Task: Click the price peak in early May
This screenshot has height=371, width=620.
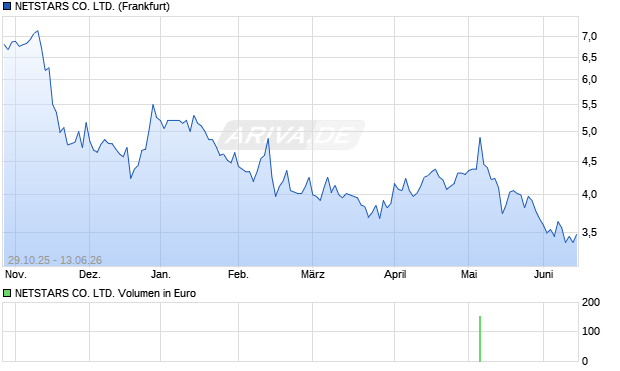Action: click(480, 138)
